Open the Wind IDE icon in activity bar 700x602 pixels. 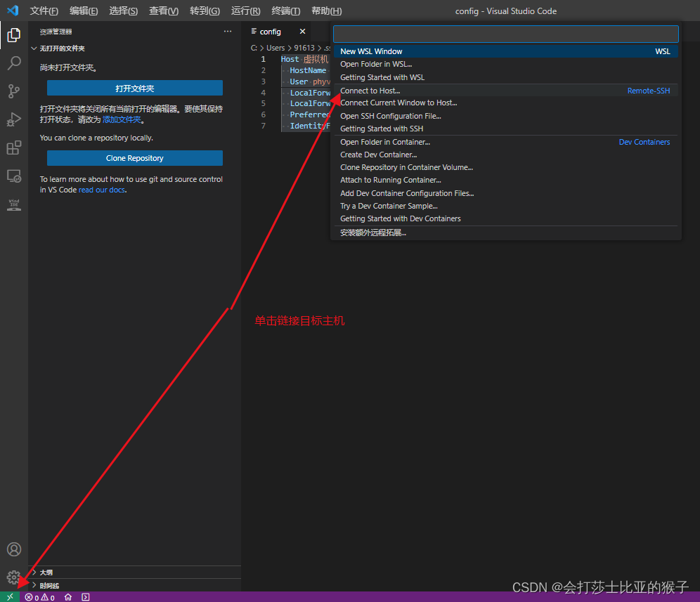[14, 205]
